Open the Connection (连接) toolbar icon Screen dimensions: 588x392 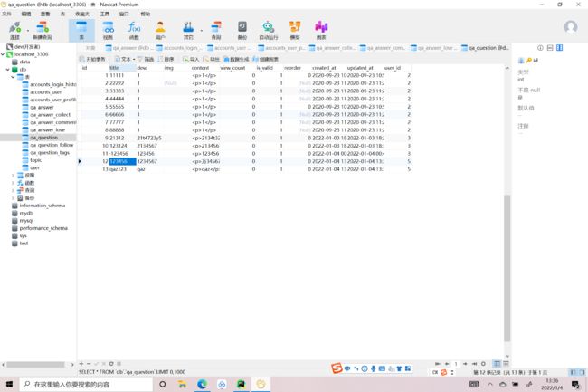coord(15,31)
